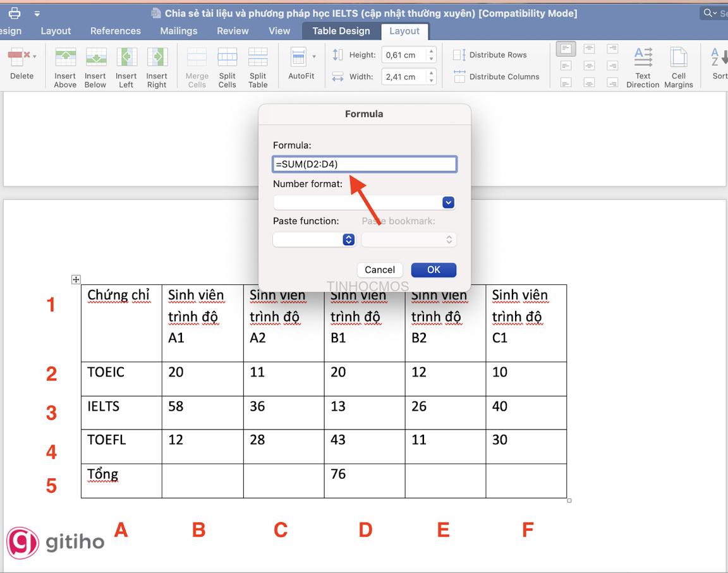
Task: Increase row Height with stepper arrow
Action: [432, 52]
